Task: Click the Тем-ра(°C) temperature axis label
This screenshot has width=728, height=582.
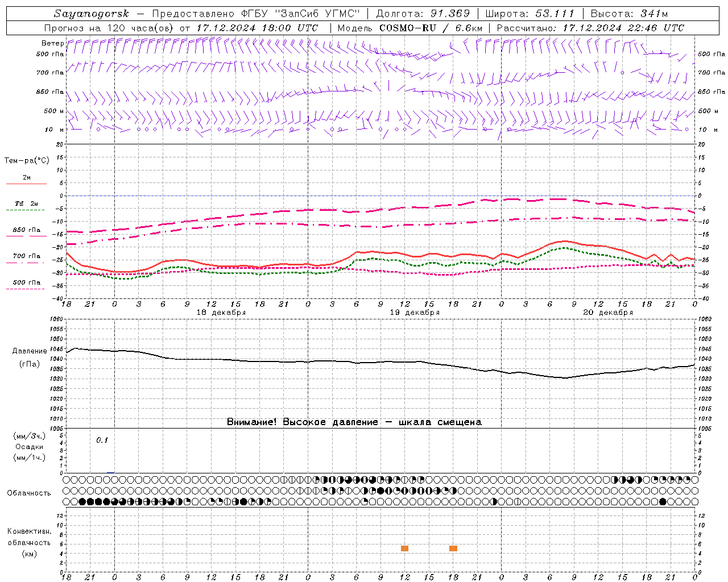Action: coord(27,161)
